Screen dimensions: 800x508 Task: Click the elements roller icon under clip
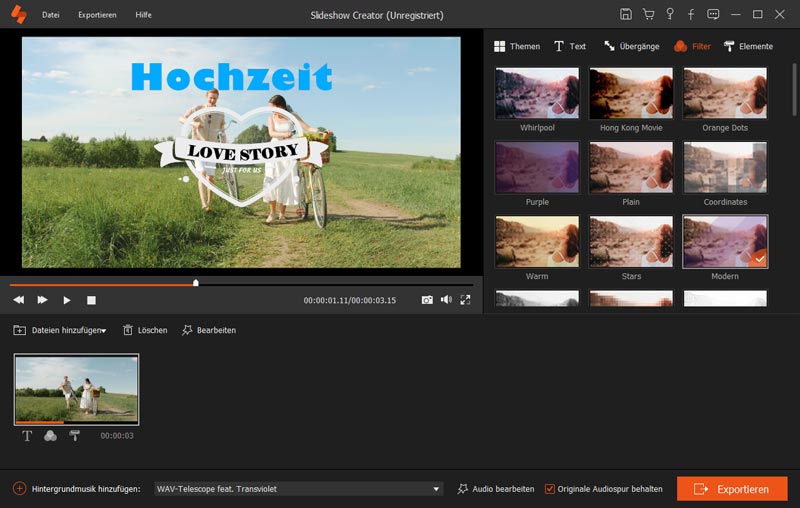[74, 436]
